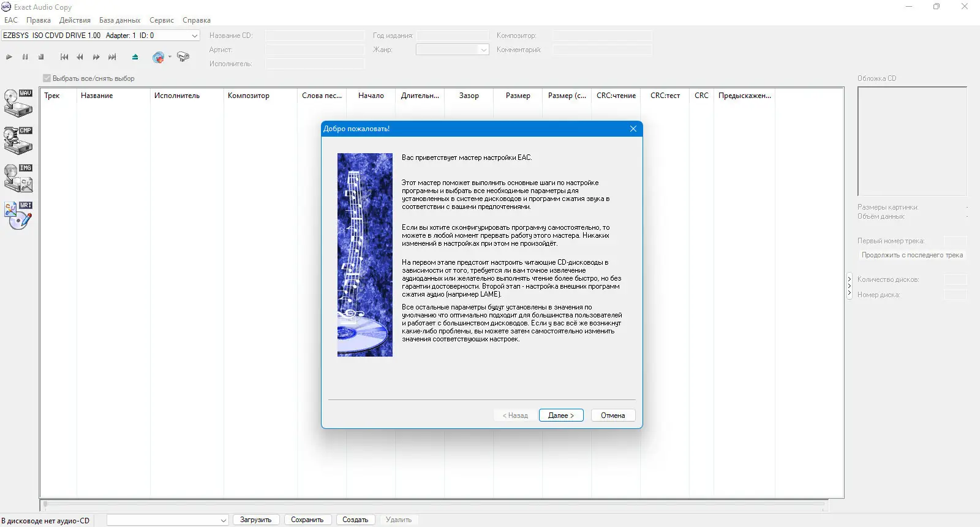Click the Начало column header
Viewport: 980px width, 527px height.
[x=371, y=96]
